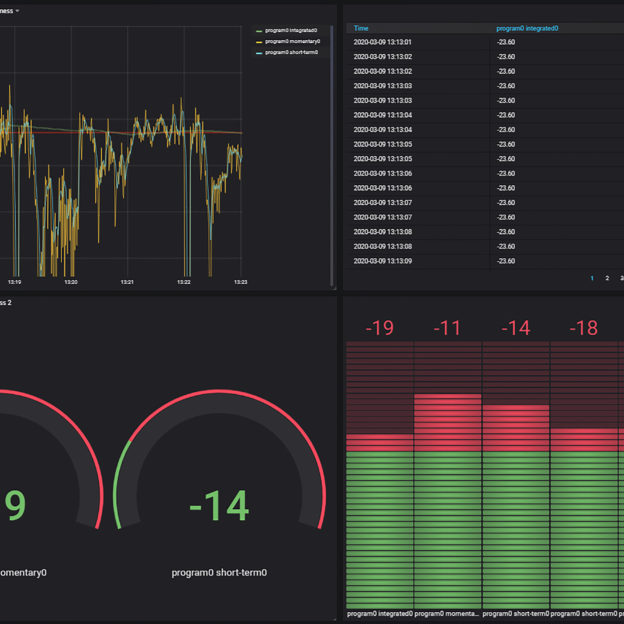Viewport: 624px width, 624px height.
Task: Click the -14 gauge value
Action: (x=219, y=505)
